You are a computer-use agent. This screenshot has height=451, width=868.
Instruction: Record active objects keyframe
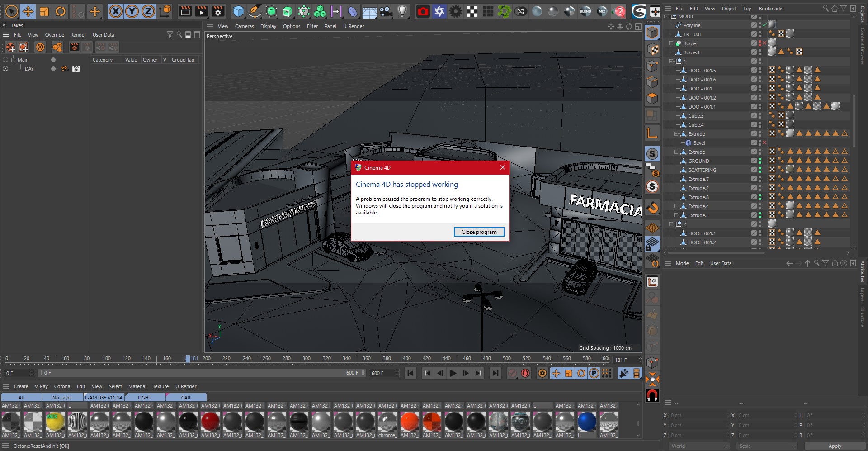pyautogui.click(x=512, y=373)
